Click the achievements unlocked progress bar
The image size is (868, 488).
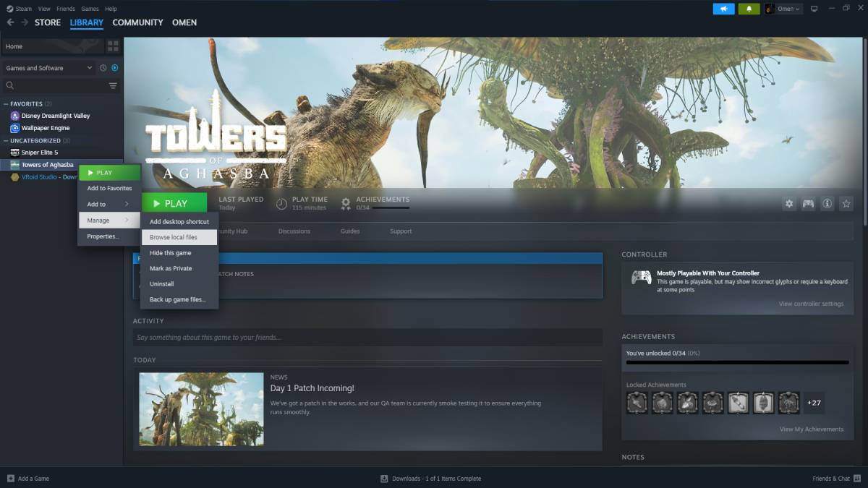coord(737,362)
